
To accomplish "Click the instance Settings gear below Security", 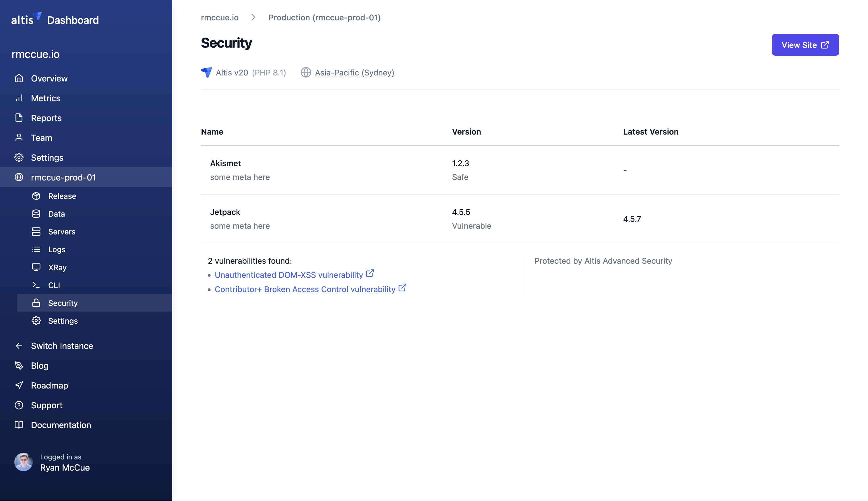I will coord(36,320).
